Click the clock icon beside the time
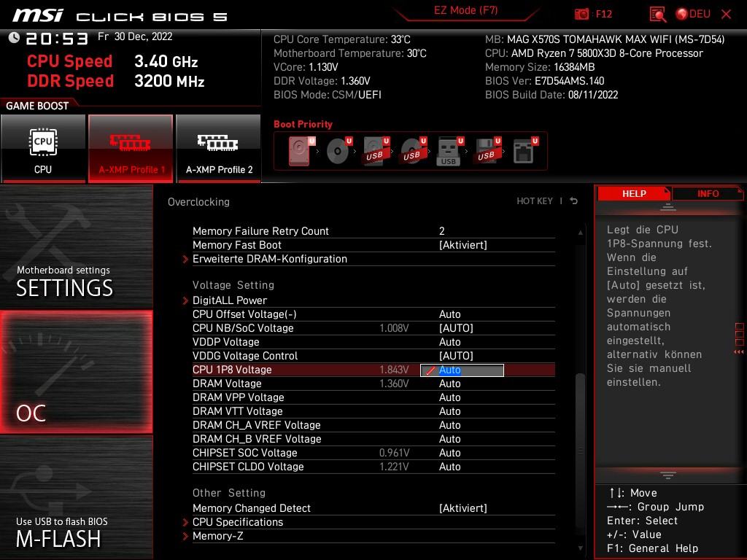 14,38
